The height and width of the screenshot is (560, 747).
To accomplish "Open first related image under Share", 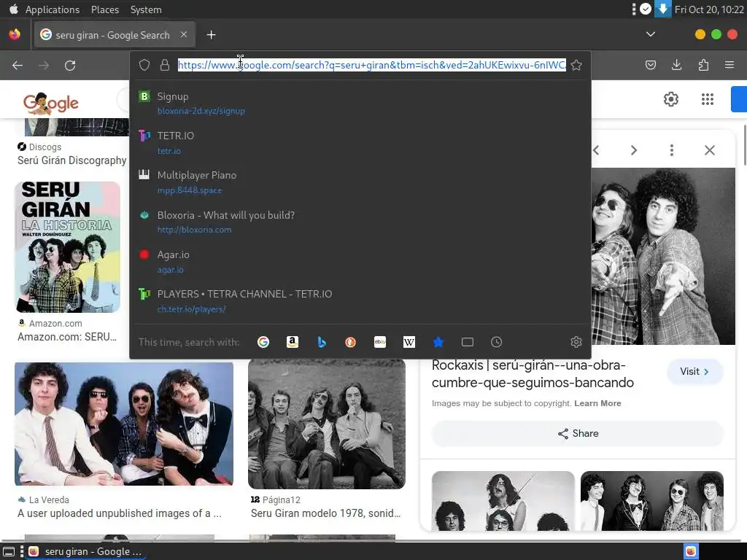I will click(x=503, y=501).
